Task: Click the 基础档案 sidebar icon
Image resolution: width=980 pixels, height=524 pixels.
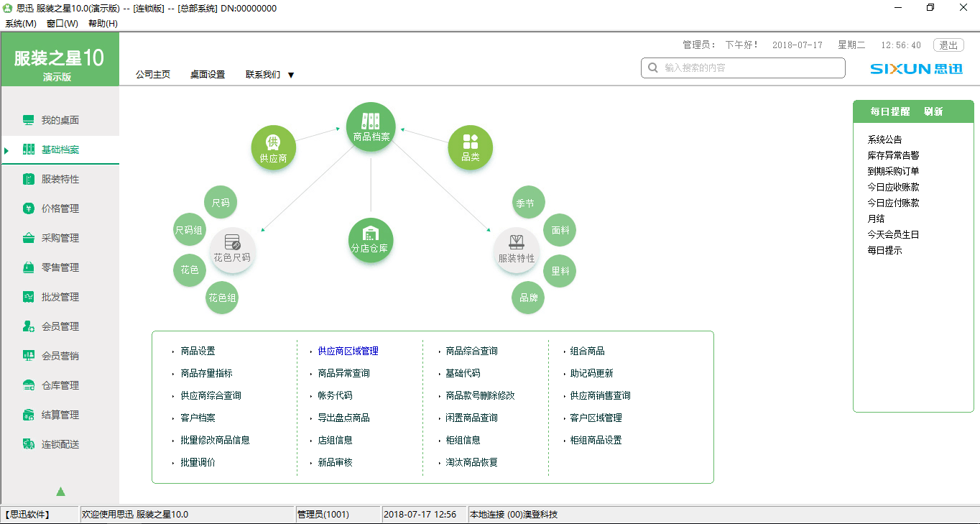Action: [x=29, y=150]
